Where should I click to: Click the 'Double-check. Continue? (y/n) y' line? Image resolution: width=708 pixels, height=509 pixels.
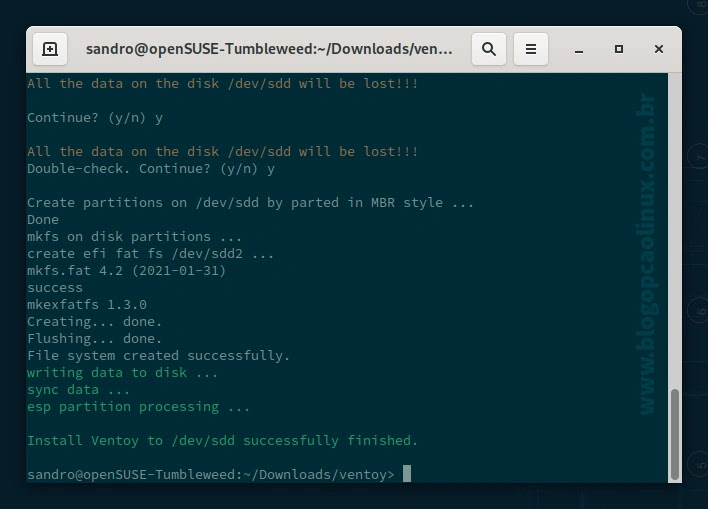[x=150, y=168]
